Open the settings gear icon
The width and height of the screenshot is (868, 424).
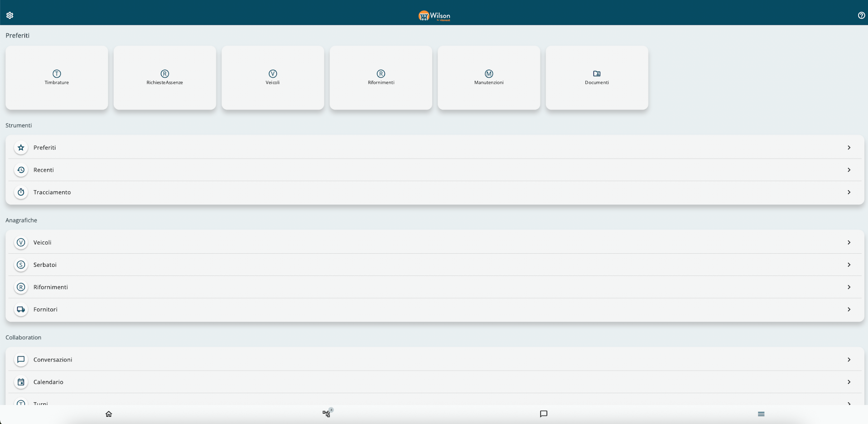(10, 15)
